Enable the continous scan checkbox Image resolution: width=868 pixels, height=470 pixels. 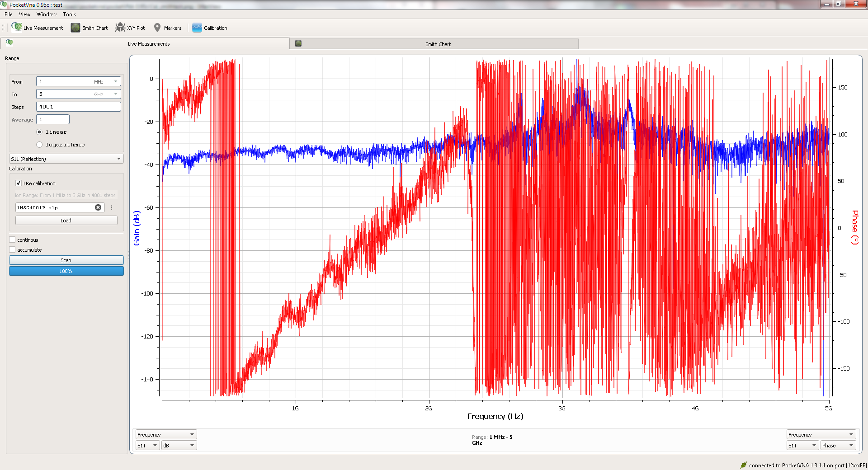click(x=12, y=240)
